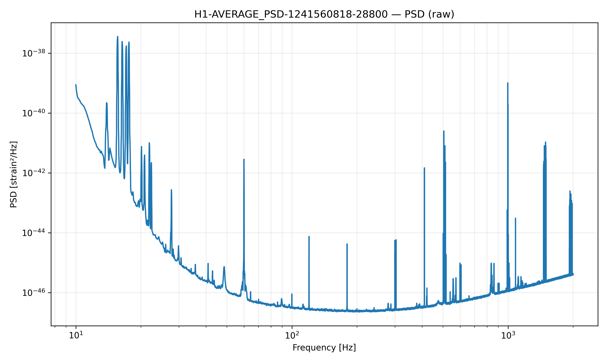Click the 10⁻⁴⁶ y-axis tick label
This screenshot has height=364, width=607.
point(34,293)
